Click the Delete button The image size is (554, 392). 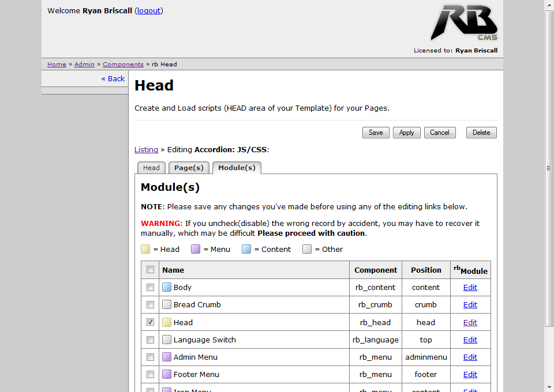(x=481, y=133)
